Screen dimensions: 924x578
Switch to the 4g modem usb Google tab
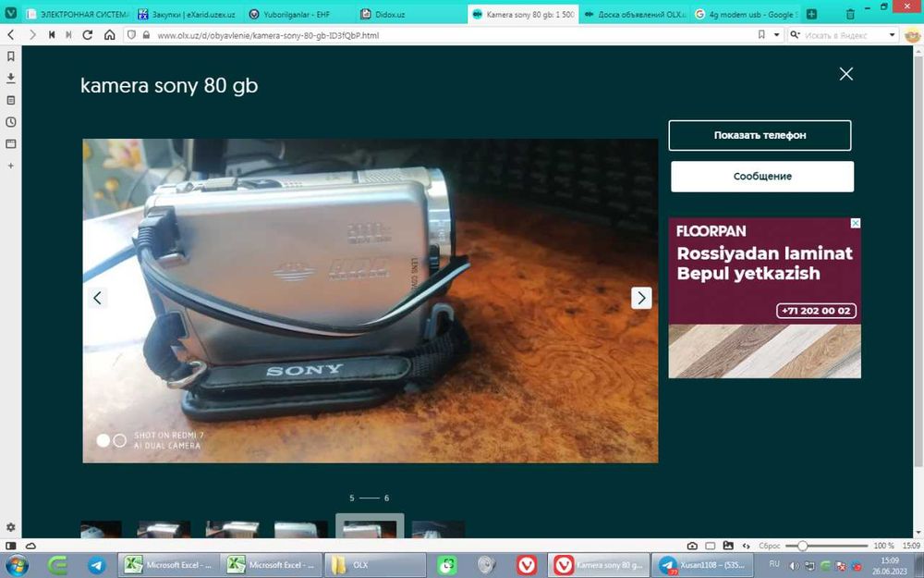tap(746, 14)
